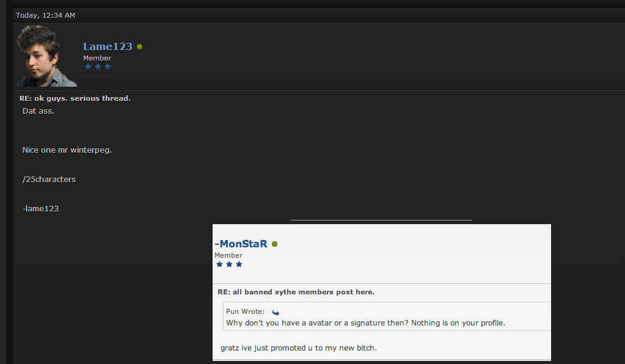Click the '/25characters' line

coord(49,179)
